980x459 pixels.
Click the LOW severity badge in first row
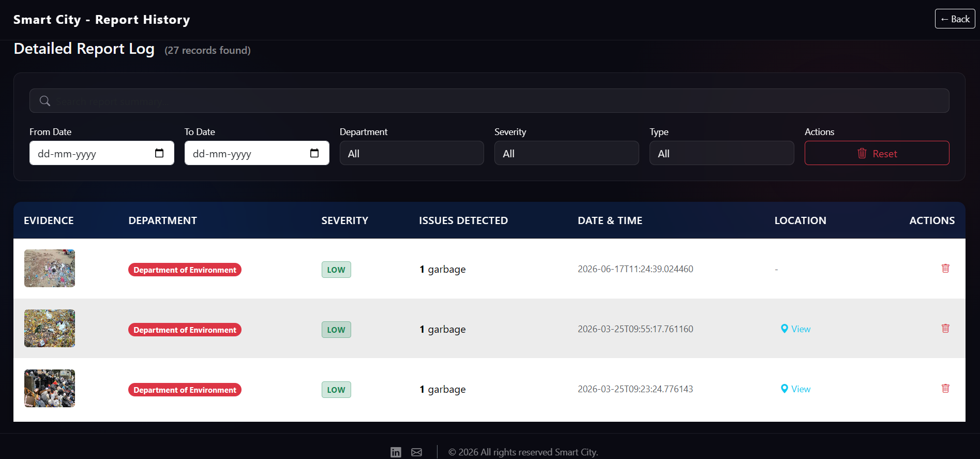coord(336,270)
